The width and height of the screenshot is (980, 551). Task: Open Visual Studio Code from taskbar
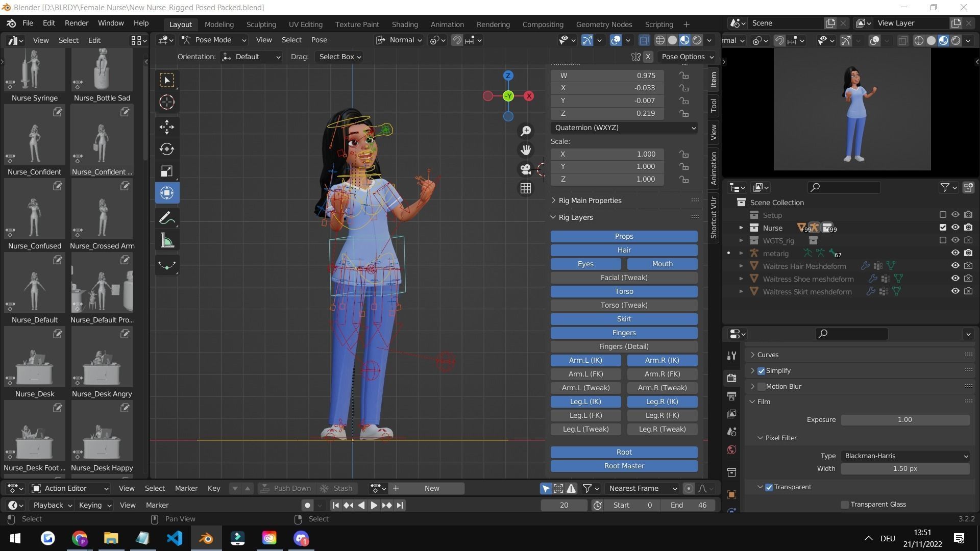(175, 538)
